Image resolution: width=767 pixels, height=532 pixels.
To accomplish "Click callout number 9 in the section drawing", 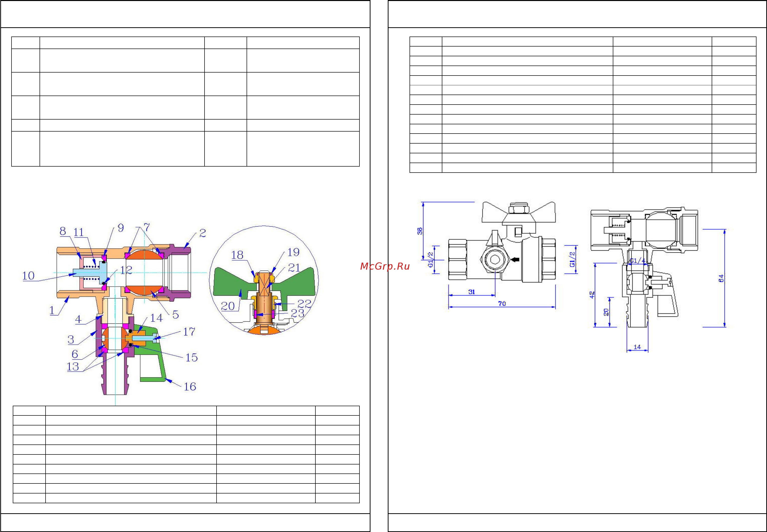I will coord(121,228).
